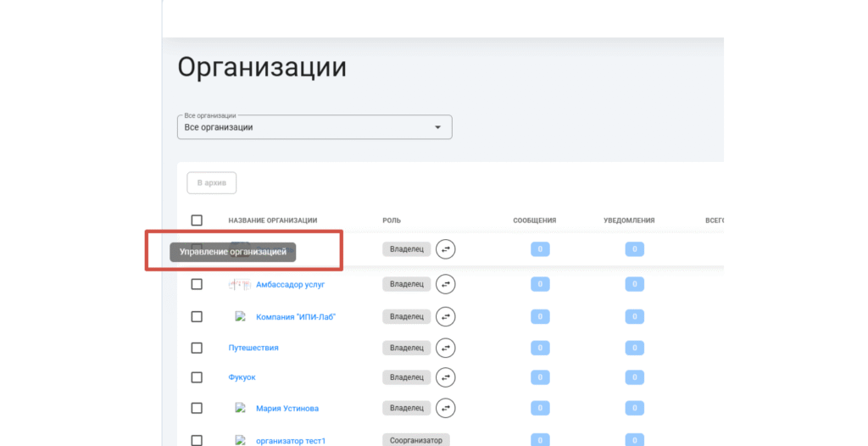
Task: Open the Мария Устинова organization link
Action: [x=287, y=409]
